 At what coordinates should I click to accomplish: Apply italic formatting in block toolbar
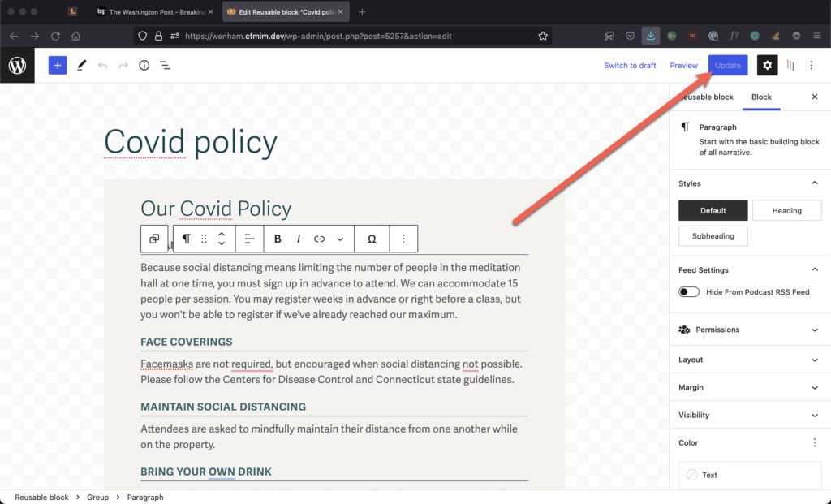coord(299,239)
